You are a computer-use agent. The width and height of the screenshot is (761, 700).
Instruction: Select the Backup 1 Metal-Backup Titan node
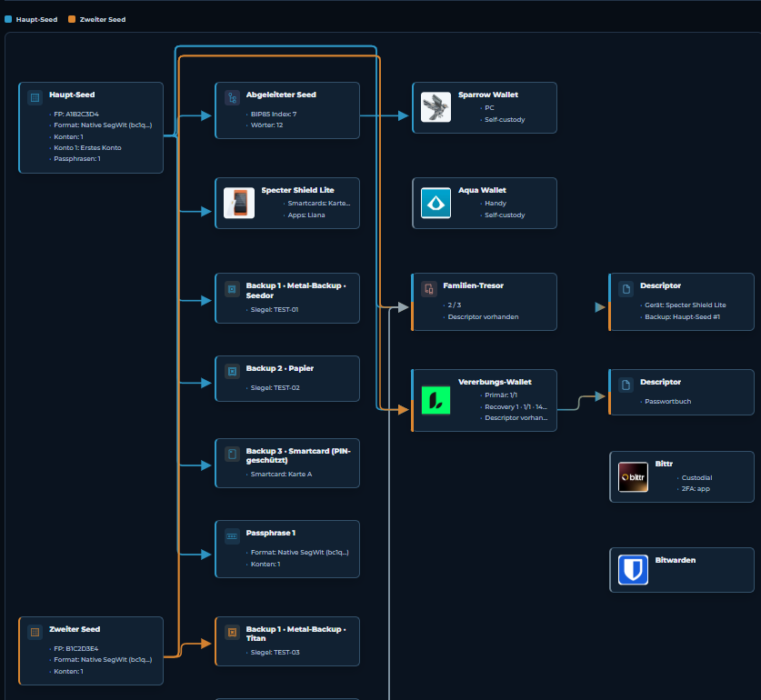(287, 641)
